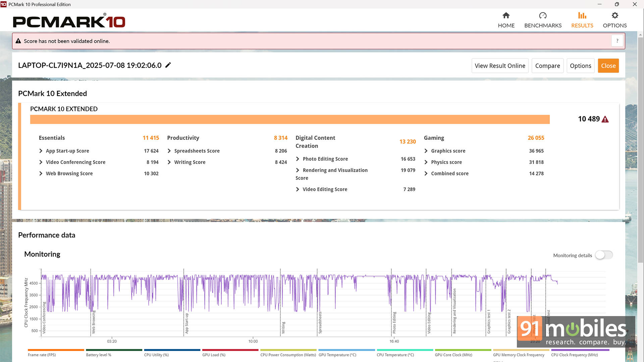
Task: Click the Writing timeline marker
Action: point(283,327)
